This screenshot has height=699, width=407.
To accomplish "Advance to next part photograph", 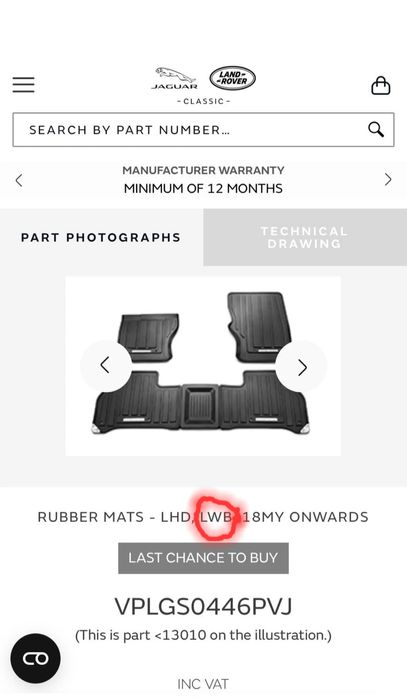I will 302,367.
